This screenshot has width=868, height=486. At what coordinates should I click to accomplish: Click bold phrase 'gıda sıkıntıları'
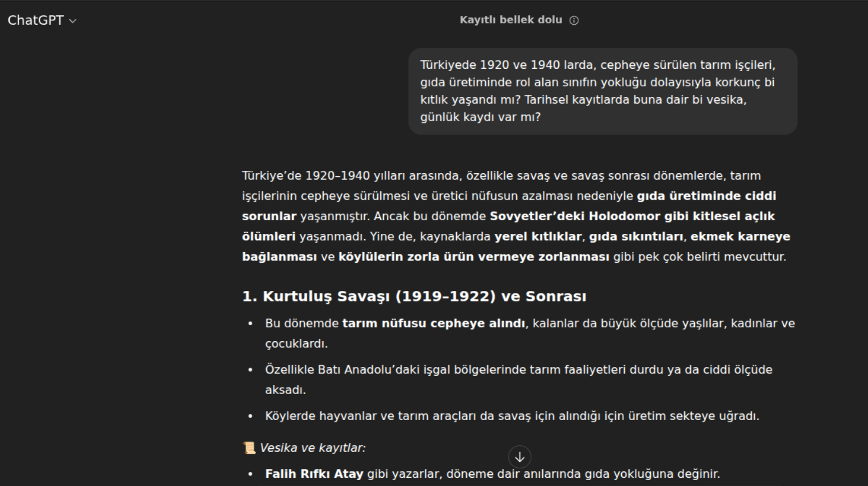tap(636, 236)
